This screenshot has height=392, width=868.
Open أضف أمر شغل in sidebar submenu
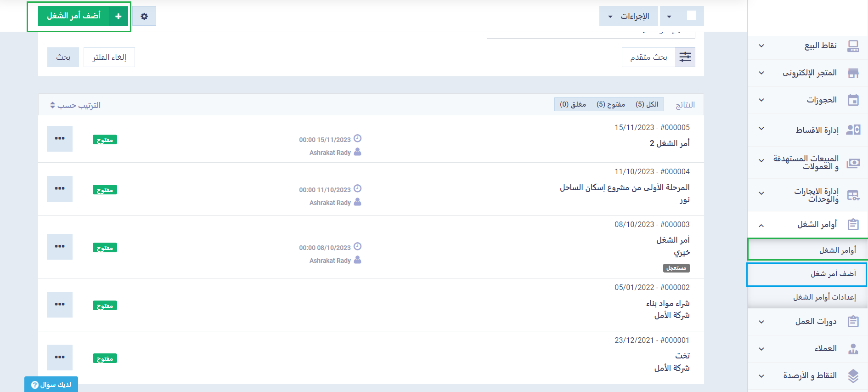click(x=833, y=274)
